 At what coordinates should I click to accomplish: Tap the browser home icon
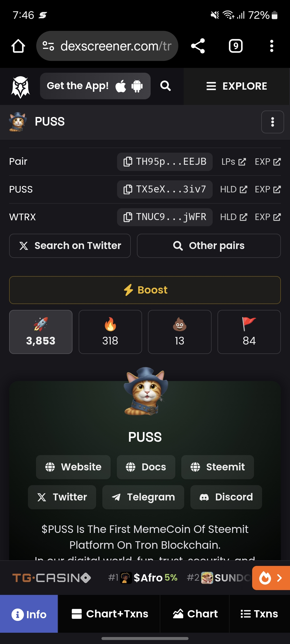coord(18,46)
